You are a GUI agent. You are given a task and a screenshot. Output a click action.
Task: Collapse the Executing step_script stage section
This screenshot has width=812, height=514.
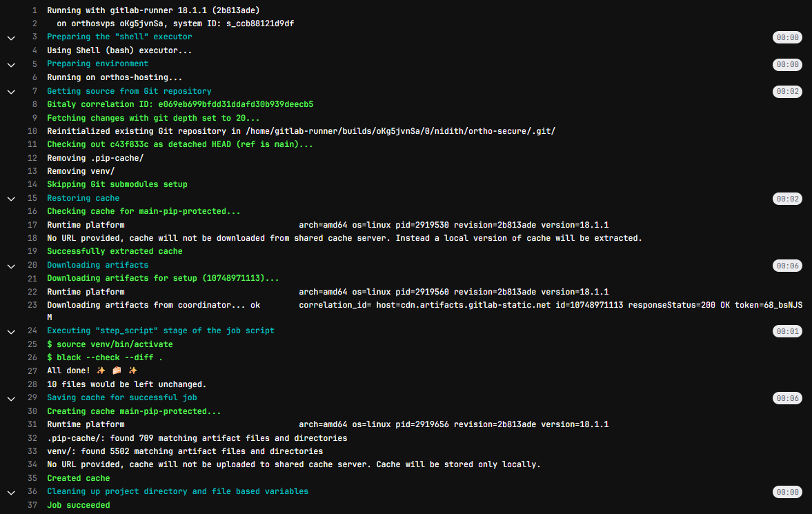click(x=11, y=332)
